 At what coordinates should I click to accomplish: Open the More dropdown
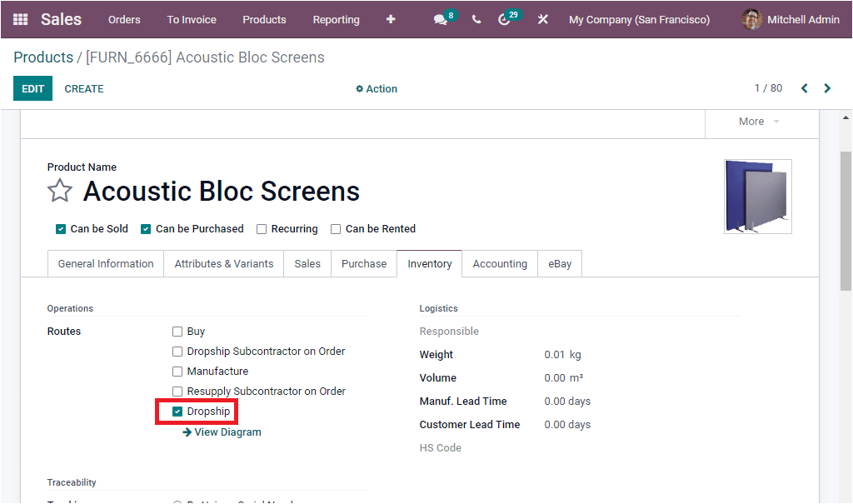pyautogui.click(x=752, y=121)
